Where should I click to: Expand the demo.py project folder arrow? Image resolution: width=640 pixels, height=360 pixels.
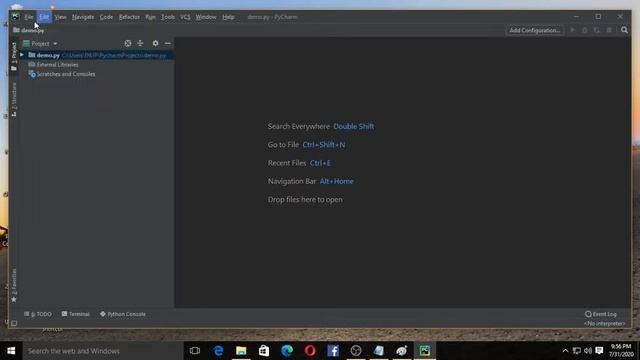(22, 55)
